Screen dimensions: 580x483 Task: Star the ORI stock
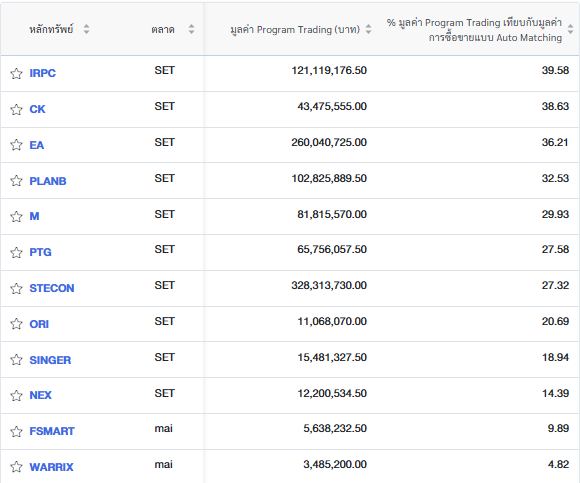pos(16,324)
